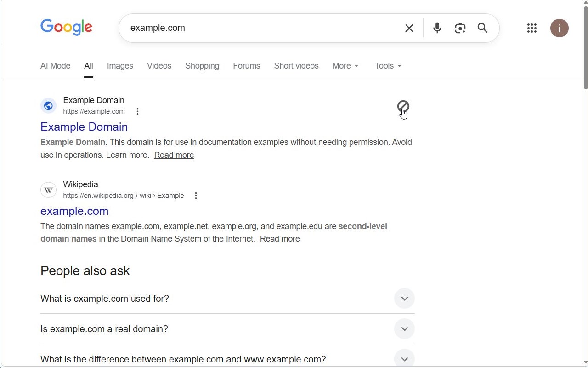
Task: Click the block icon beside Example Domain result
Action: pyautogui.click(x=403, y=107)
